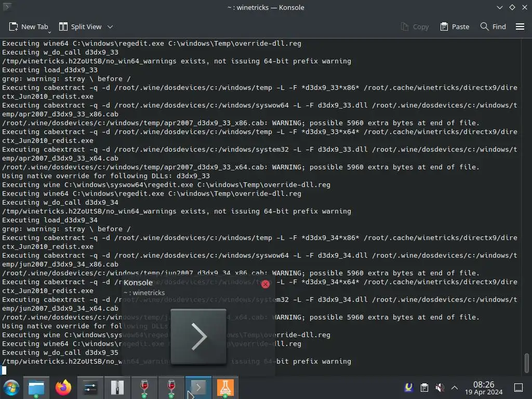Switch to second Wine taskbar entry
This screenshot has width=532, height=399.
[171, 388]
